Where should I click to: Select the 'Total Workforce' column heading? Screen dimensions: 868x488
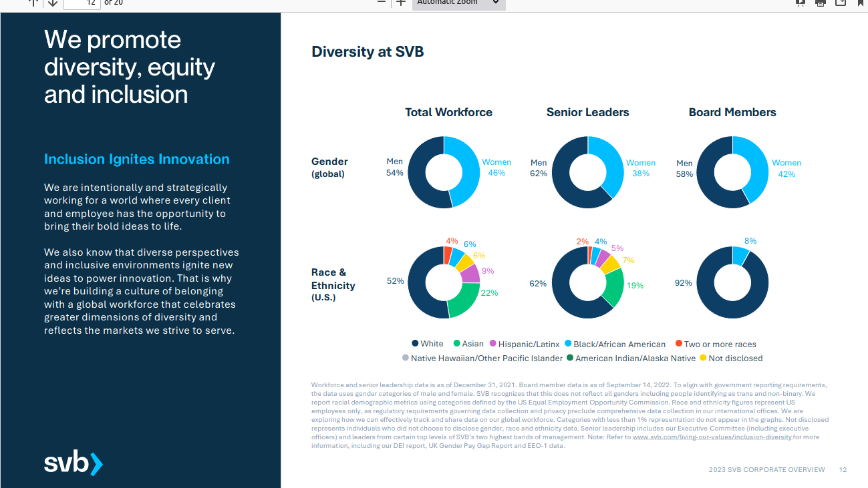pyautogui.click(x=448, y=112)
